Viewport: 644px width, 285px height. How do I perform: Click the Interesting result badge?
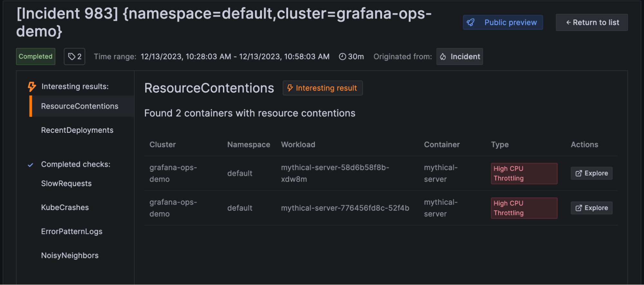point(322,88)
